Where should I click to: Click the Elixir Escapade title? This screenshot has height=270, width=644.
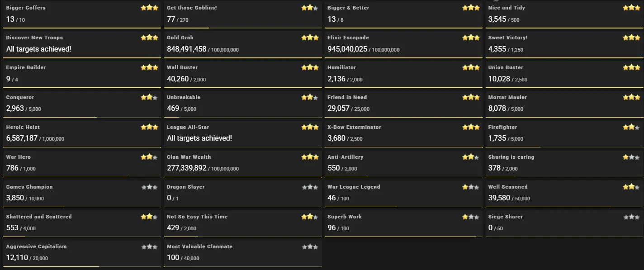[348, 38]
